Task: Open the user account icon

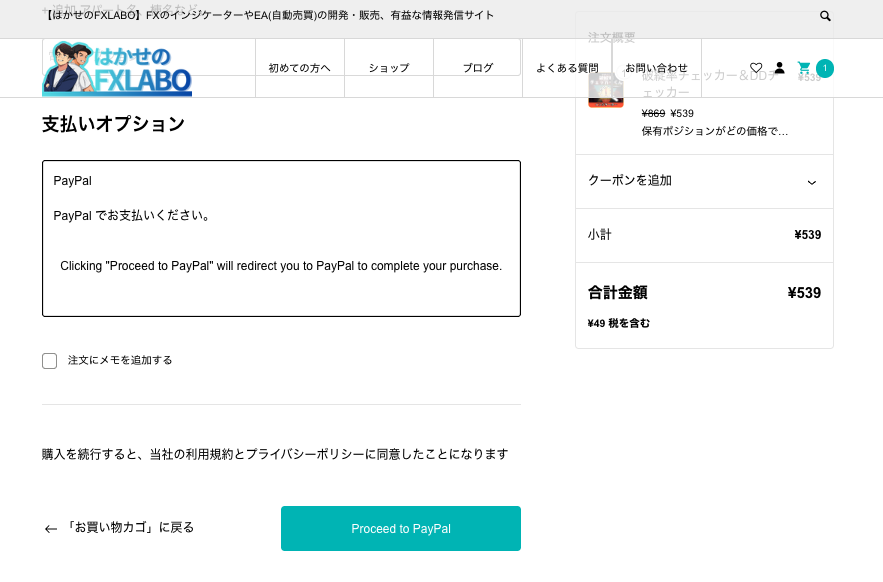Action: click(780, 68)
